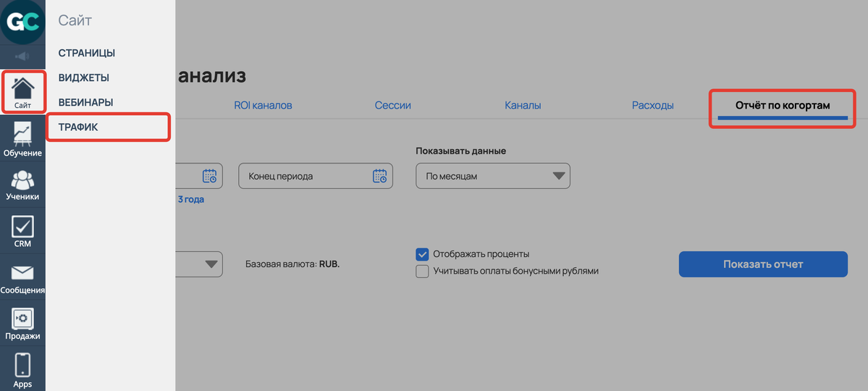Click the megaphone notifications icon
868x391 pixels.
(x=22, y=56)
